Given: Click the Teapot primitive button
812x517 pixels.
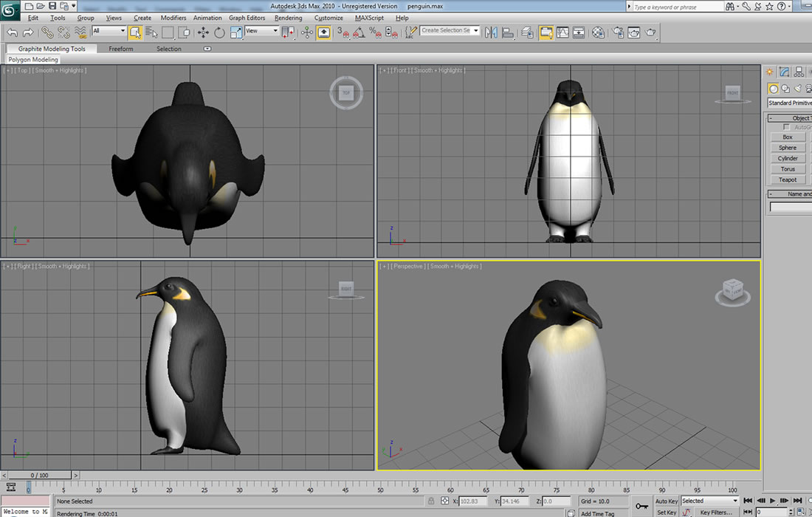Looking at the screenshot, I should click(788, 179).
